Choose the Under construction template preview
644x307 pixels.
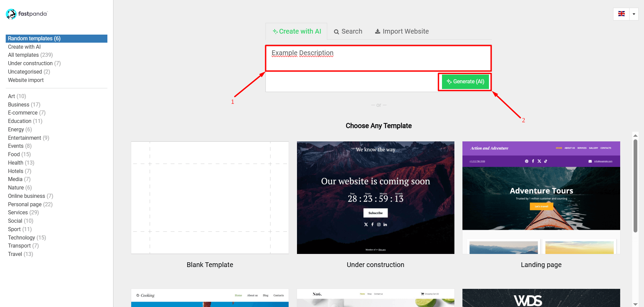pyautogui.click(x=376, y=198)
